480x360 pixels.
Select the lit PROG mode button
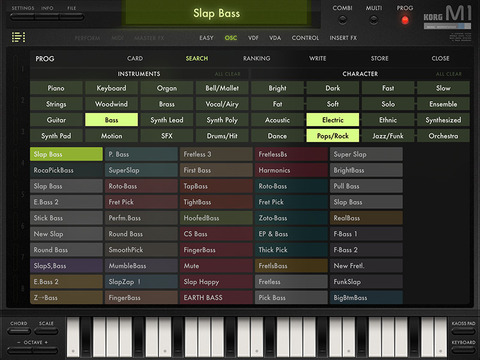[x=405, y=20]
